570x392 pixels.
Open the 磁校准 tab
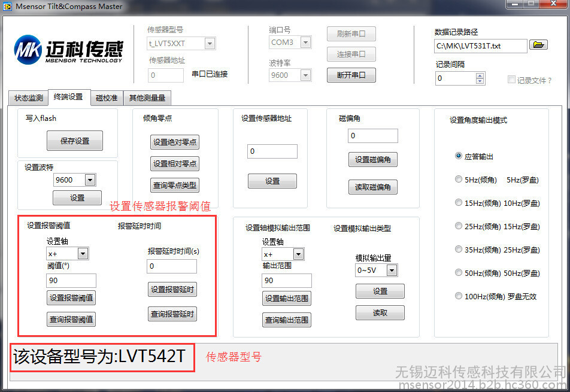(x=107, y=98)
